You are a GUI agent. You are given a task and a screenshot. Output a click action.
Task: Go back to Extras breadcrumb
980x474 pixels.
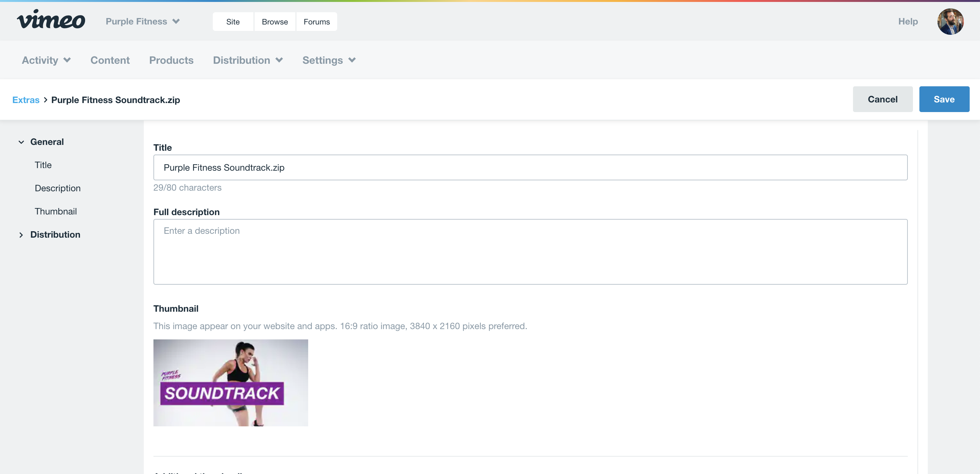click(x=26, y=100)
